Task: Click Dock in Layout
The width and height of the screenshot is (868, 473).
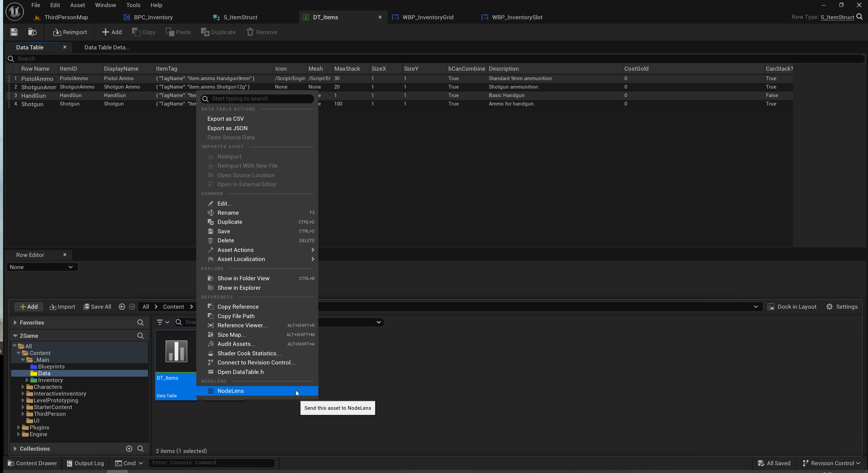Action: [792, 307]
